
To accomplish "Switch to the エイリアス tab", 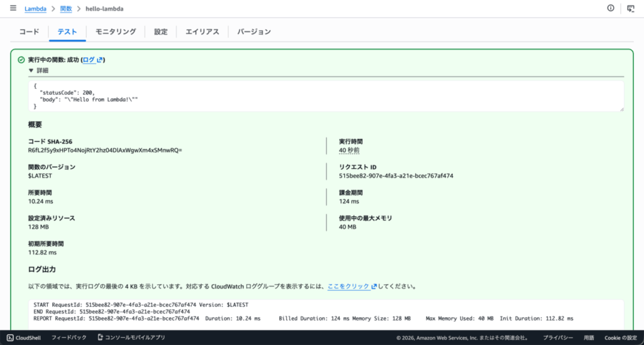I will (202, 31).
